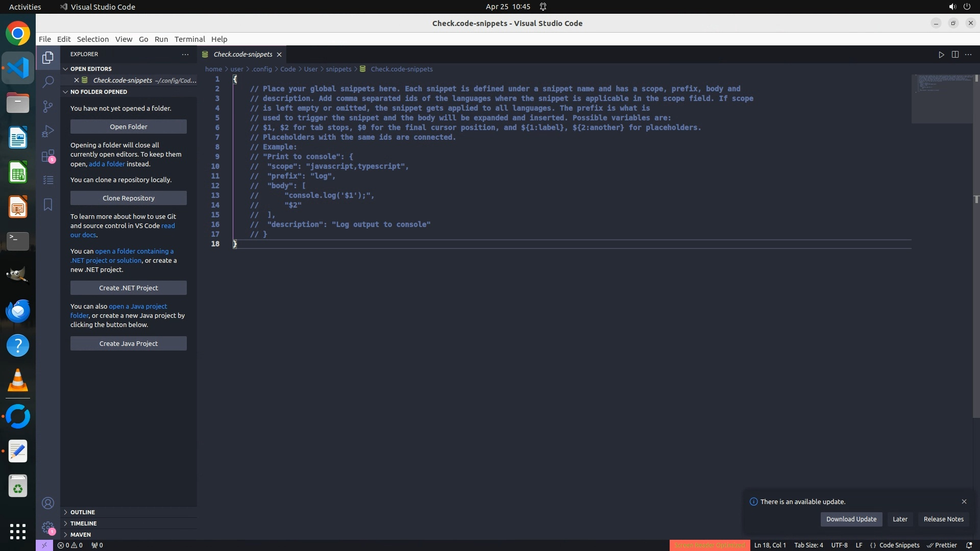Open the Run and Debug view
Screen dimensions: 980x551
pos(48,131)
